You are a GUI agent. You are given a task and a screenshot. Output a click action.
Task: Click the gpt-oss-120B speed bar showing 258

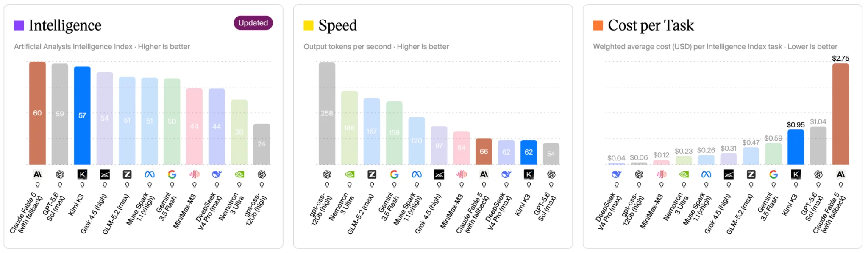[x=327, y=113]
